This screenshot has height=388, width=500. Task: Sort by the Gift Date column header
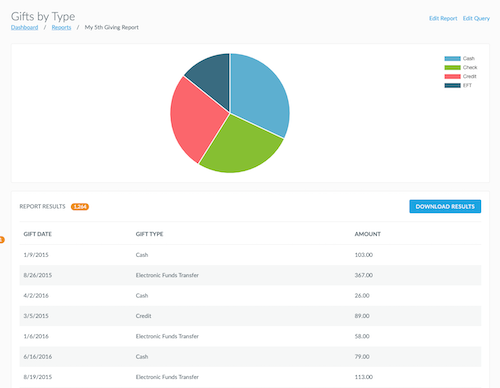click(37, 234)
